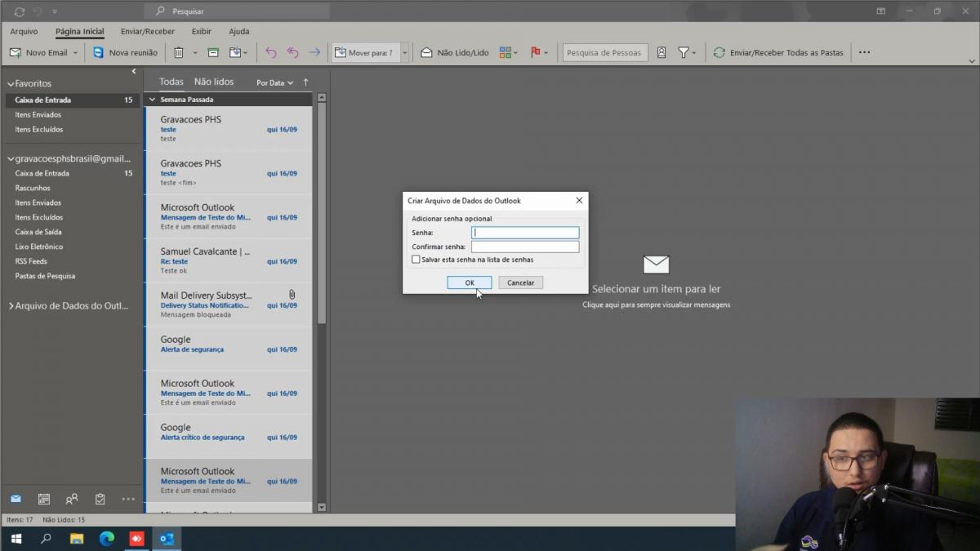Click 'Clique aqui para sempre visualizar mensagens'

656,304
